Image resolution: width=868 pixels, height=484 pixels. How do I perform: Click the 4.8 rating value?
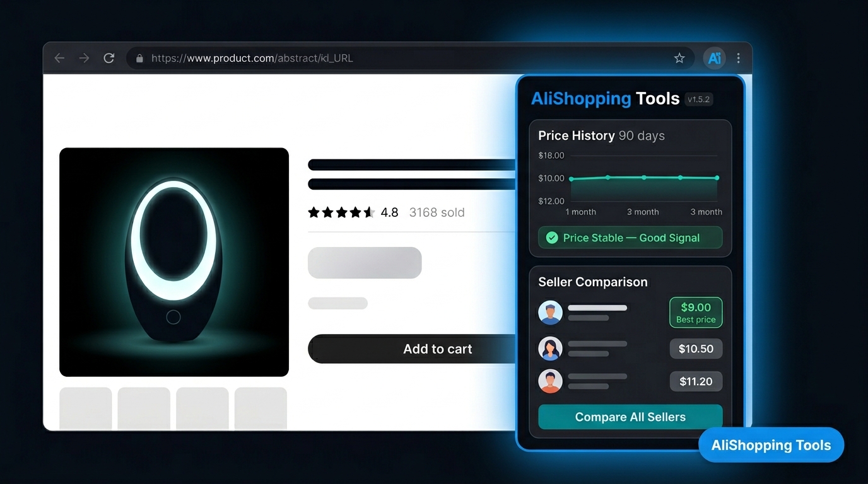[390, 212]
